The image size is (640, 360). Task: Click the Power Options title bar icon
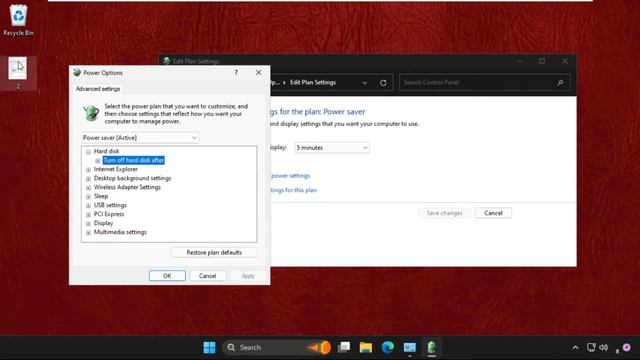(77, 73)
